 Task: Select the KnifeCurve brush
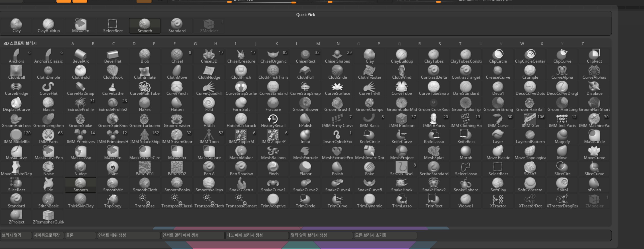[x=402, y=137]
